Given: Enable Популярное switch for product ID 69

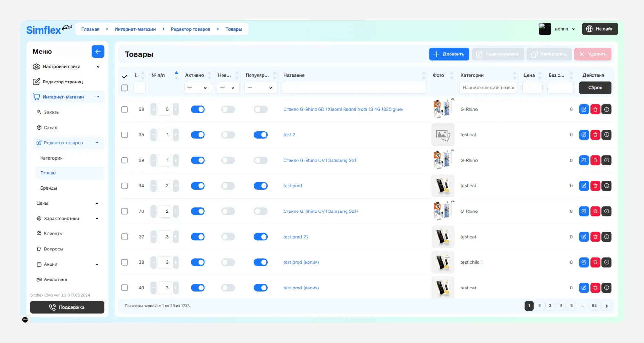Looking at the screenshot, I should [x=260, y=160].
